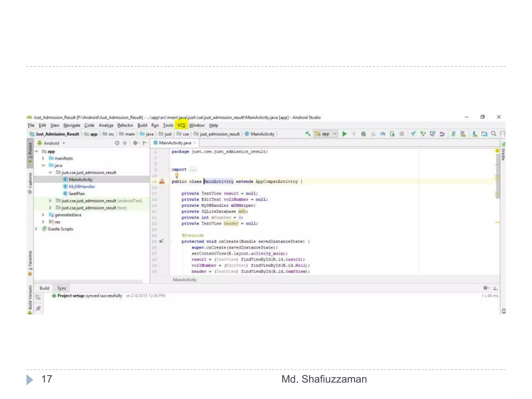
Task: Click the Revert undo arrow toolbar icon
Action: click(442, 134)
